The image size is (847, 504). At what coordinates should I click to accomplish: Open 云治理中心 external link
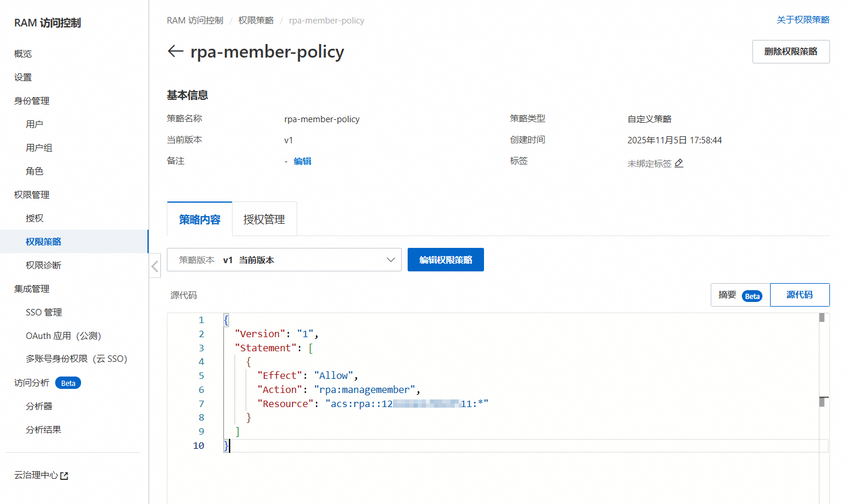(41, 475)
